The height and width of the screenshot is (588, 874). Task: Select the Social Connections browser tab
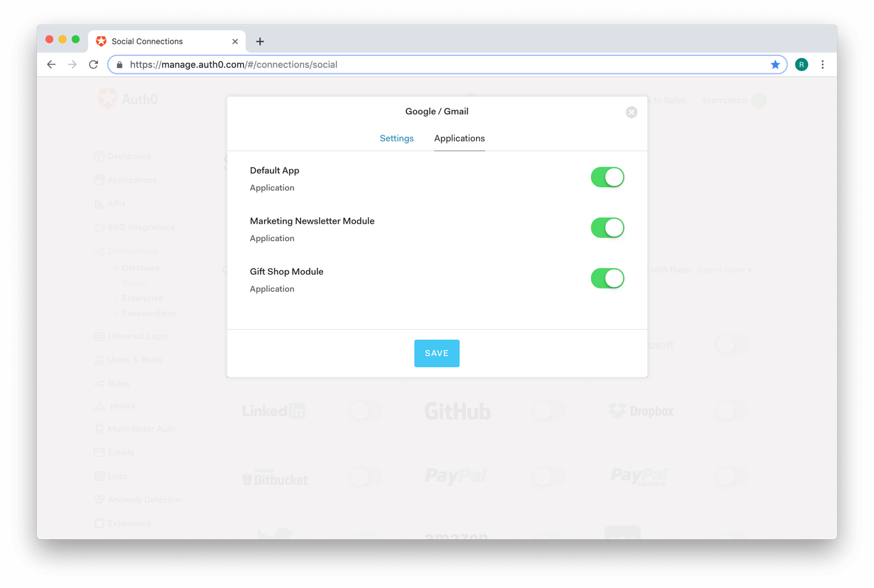tap(167, 41)
